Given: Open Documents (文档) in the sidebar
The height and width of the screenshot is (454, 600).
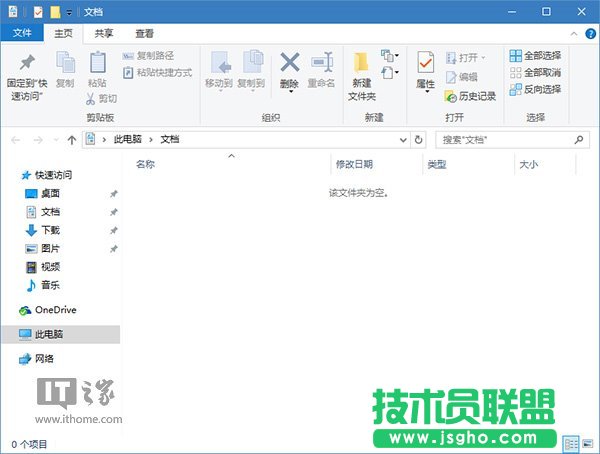Looking at the screenshot, I should coord(43,212).
